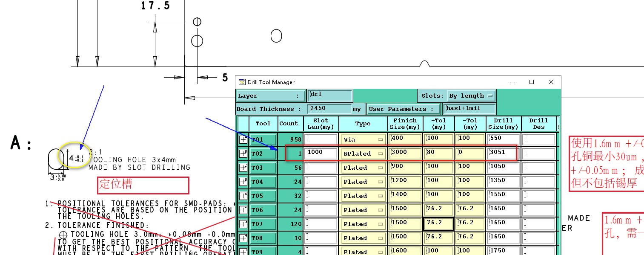Click the T08 row expand icon
This screenshot has height=255, width=644.
point(243,238)
